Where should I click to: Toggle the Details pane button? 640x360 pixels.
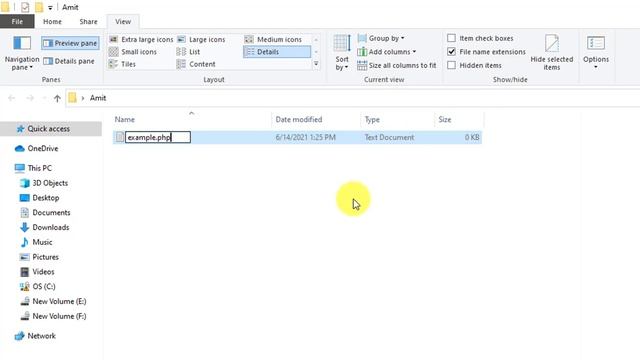[69, 61]
